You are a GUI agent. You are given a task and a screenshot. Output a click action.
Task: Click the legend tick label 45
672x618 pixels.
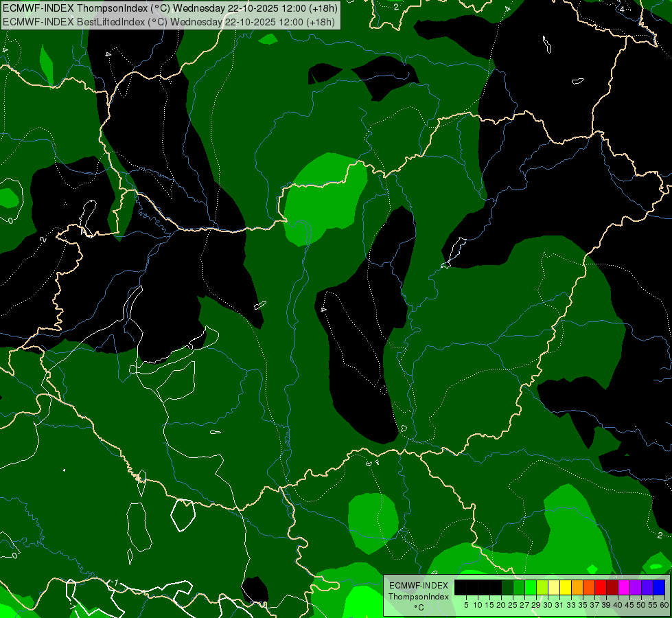pyautogui.click(x=629, y=605)
